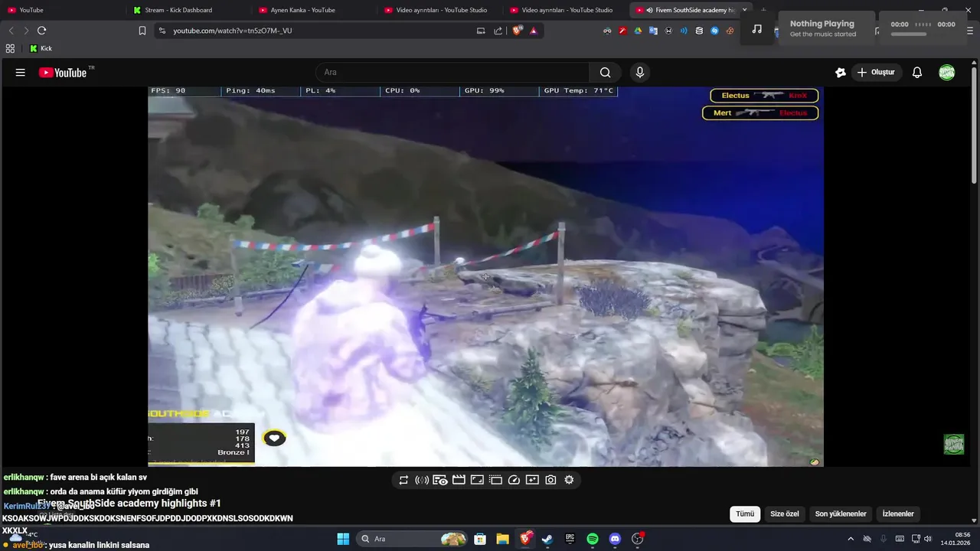
Task: Open Epic Games from the taskbar
Action: click(570, 539)
